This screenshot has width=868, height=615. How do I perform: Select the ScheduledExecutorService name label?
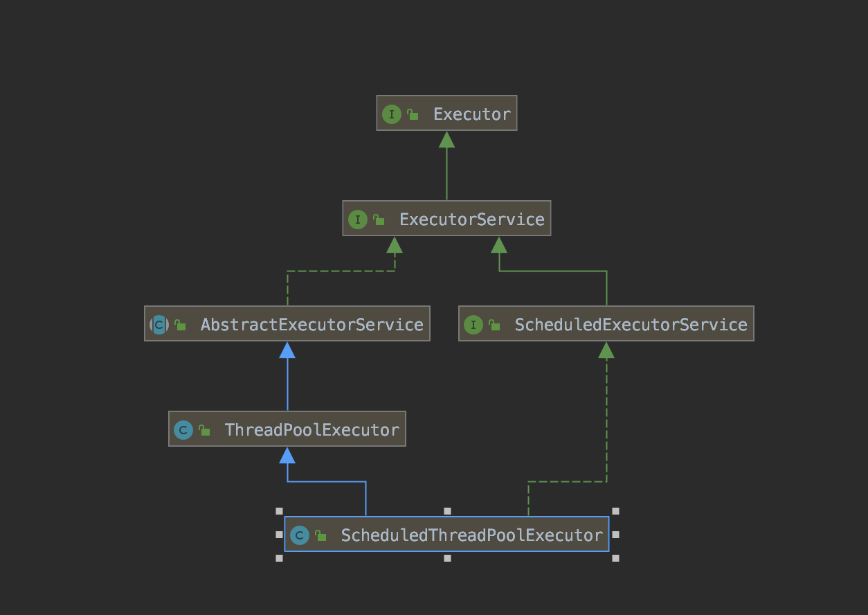point(631,325)
